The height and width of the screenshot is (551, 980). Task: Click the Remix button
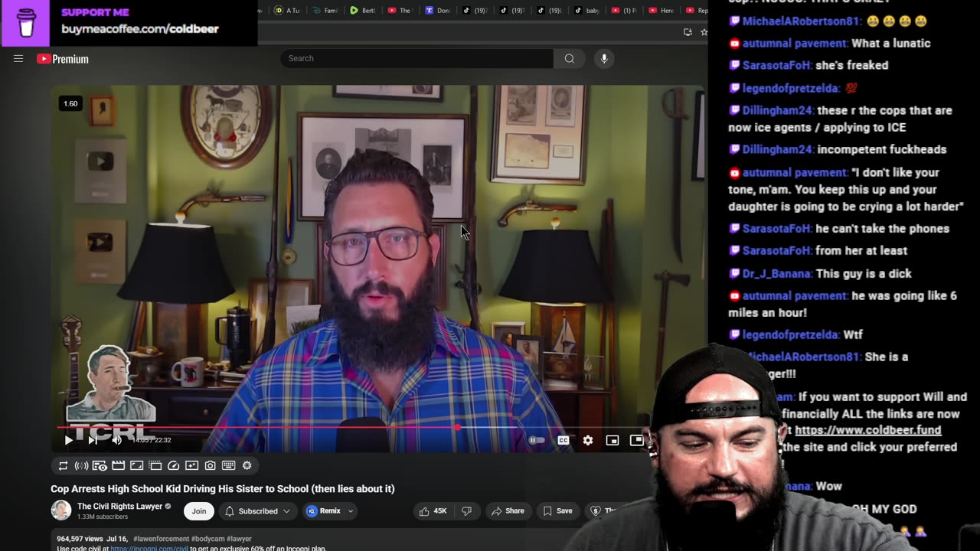324,511
